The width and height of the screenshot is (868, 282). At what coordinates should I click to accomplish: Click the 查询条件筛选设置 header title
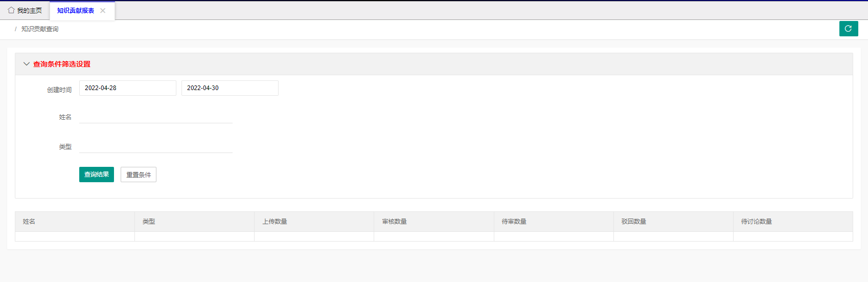[62, 64]
